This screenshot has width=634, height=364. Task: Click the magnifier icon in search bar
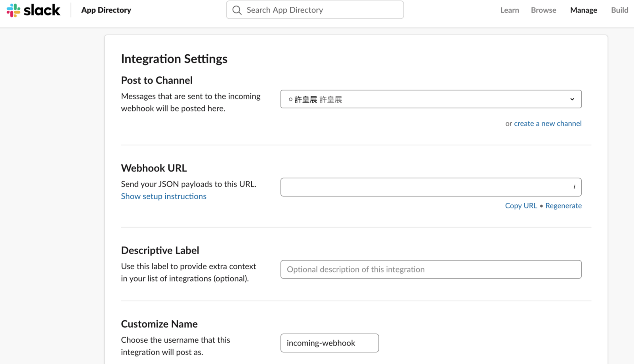pyautogui.click(x=237, y=10)
